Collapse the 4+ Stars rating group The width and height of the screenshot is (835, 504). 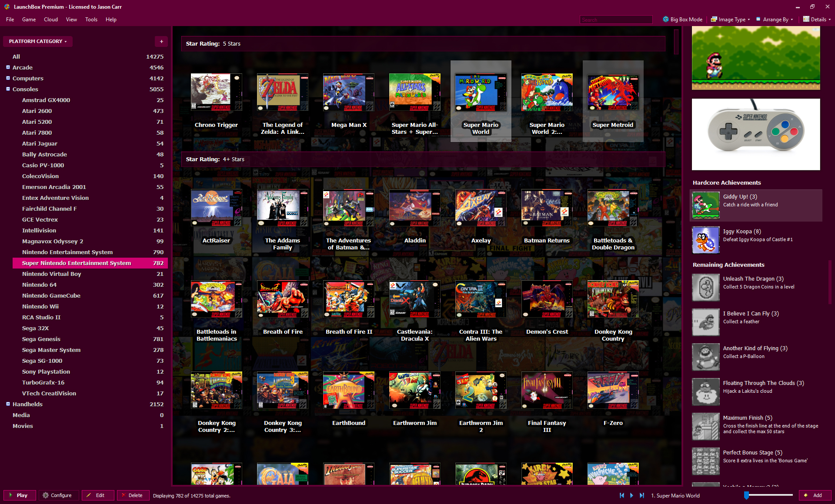tap(423, 159)
